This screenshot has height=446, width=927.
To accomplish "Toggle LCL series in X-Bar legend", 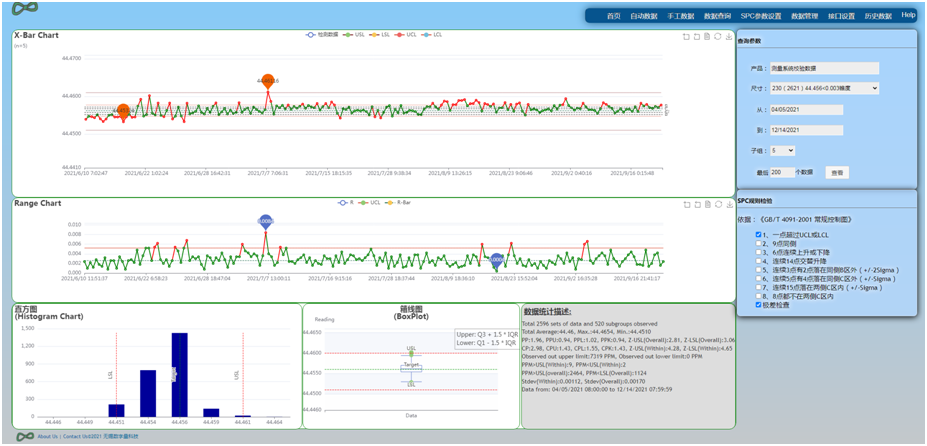I will (x=431, y=35).
